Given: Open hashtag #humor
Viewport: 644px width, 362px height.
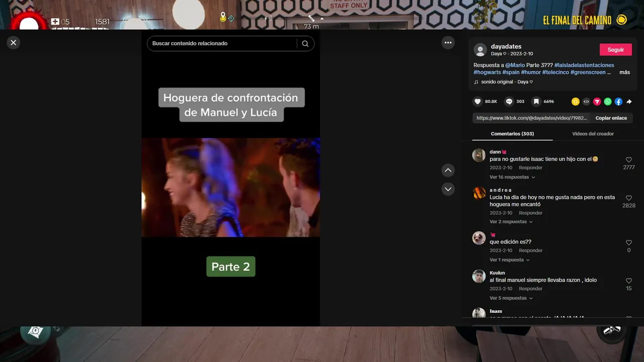Looking at the screenshot, I should (x=531, y=72).
